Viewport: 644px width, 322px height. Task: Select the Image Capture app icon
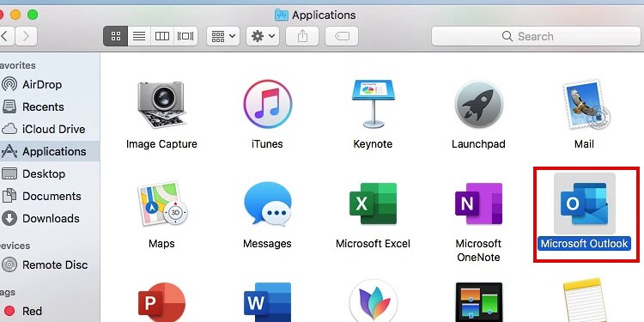[x=161, y=105]
